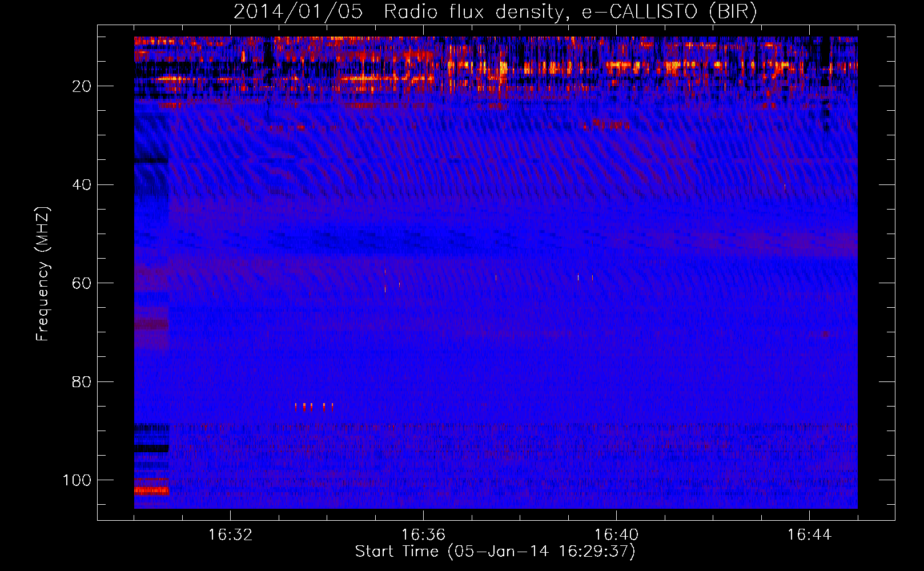Click the cluster of orange bursts near 85 MHz
Image resolution: width=924 pixels, height=571 pixels.
[x=314, y=407]
